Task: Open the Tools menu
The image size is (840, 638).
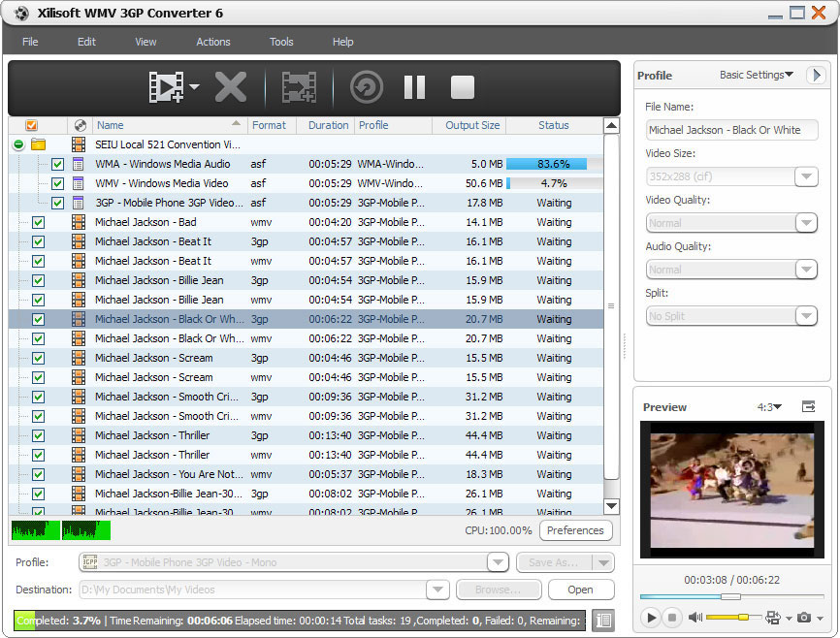Action: click(281, 42)
